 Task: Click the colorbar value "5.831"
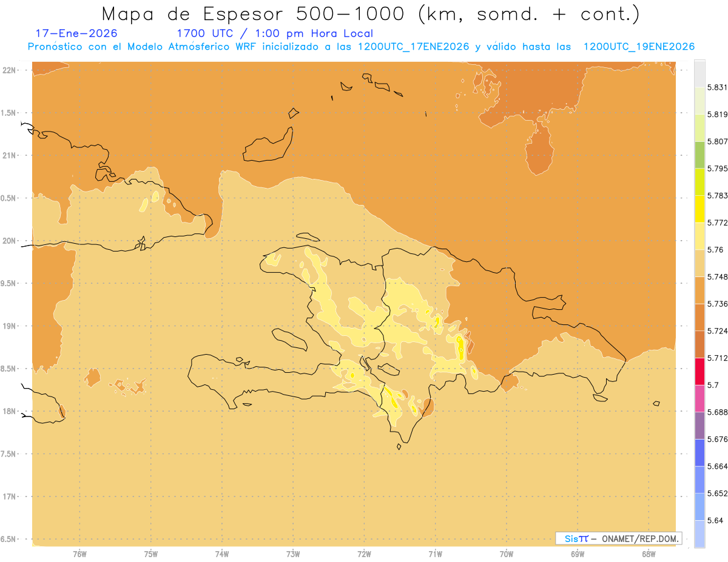click(x=717, y=87)
